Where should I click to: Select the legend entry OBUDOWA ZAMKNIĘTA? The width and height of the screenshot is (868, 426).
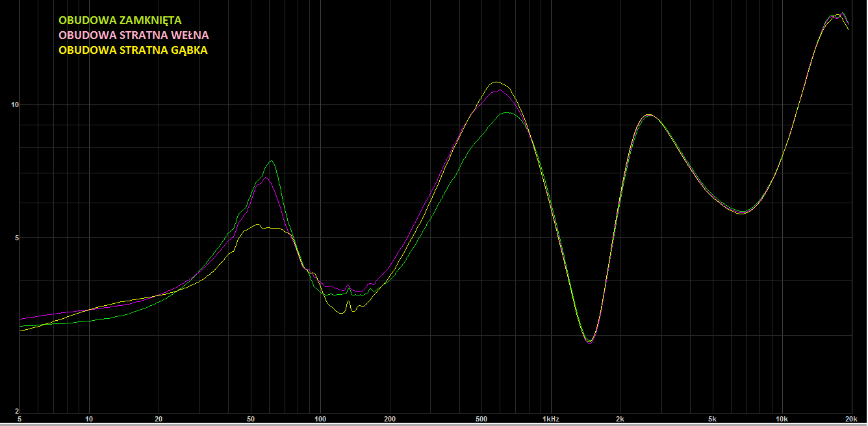120,21
